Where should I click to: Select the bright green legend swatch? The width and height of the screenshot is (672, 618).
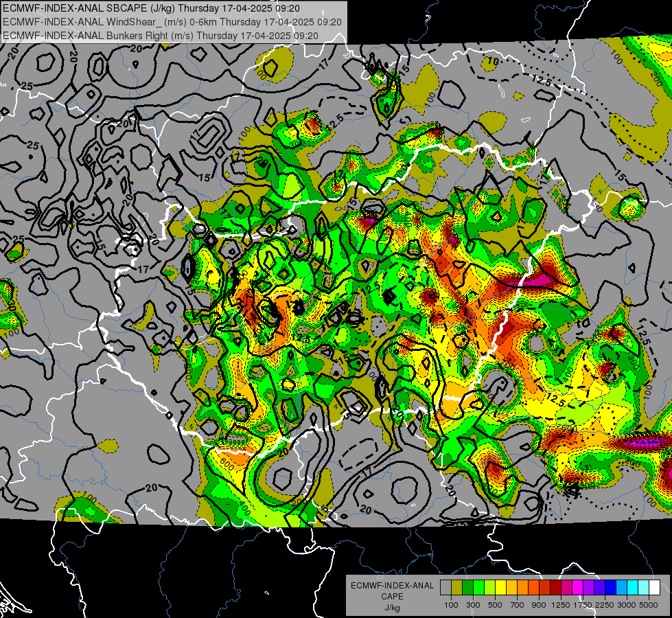tap(478, 587)
